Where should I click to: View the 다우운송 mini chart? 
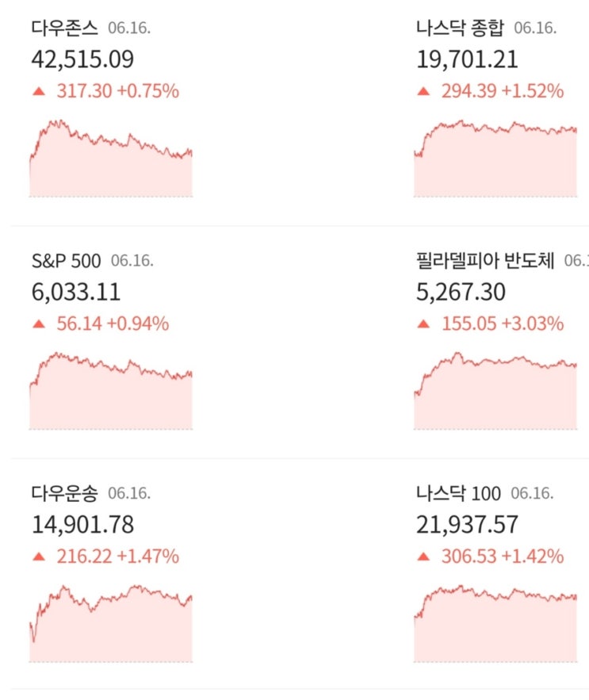pos(111,624)
